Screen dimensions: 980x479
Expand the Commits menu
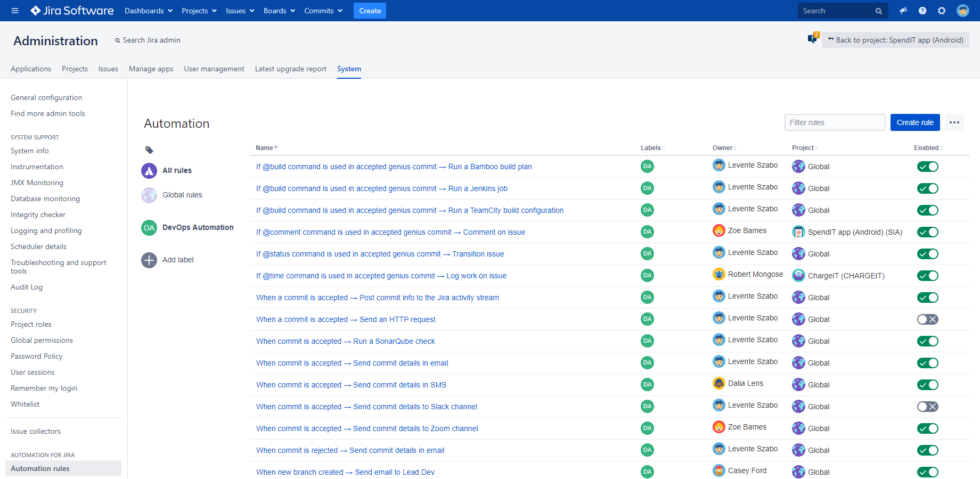pyautogui.click(x=323, y=10)
